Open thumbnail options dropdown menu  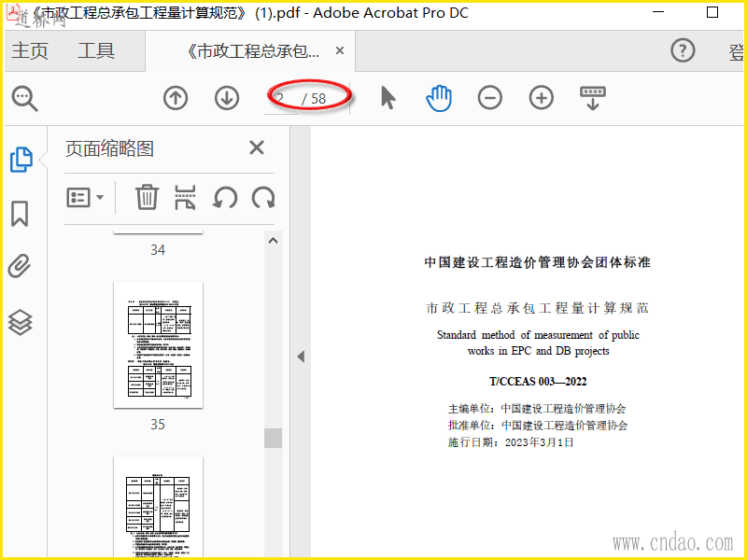tap(85, 197)
